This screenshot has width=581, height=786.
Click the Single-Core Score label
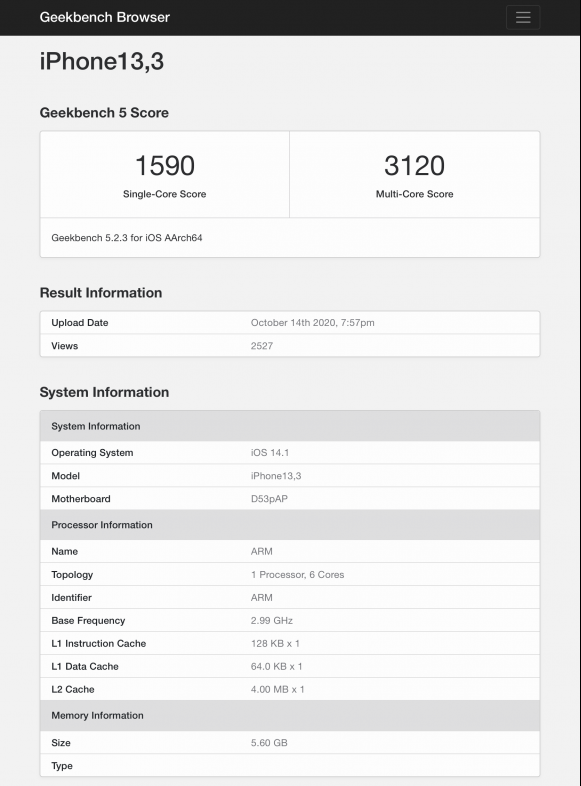[164, 194]
